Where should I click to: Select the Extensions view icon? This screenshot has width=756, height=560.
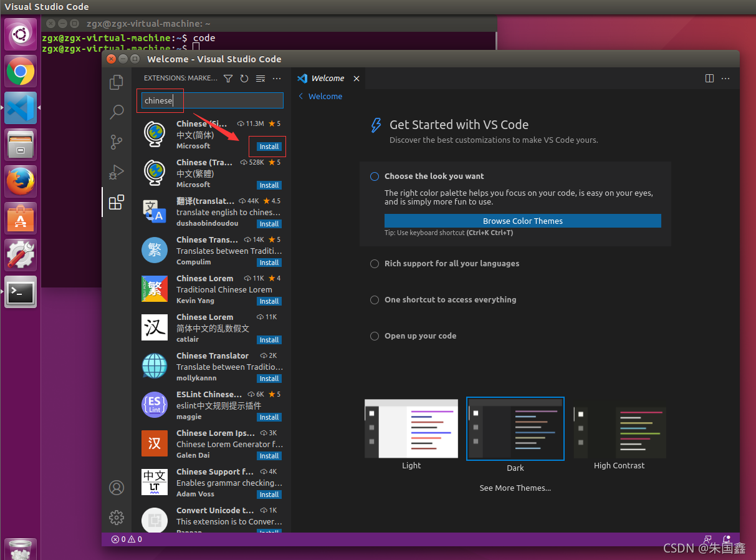pos(117,202)
